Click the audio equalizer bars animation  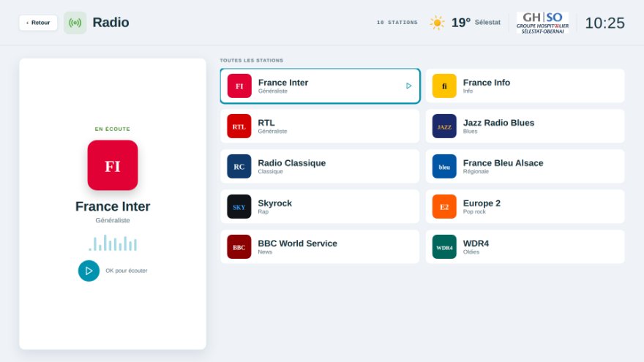tap(113, 243)
